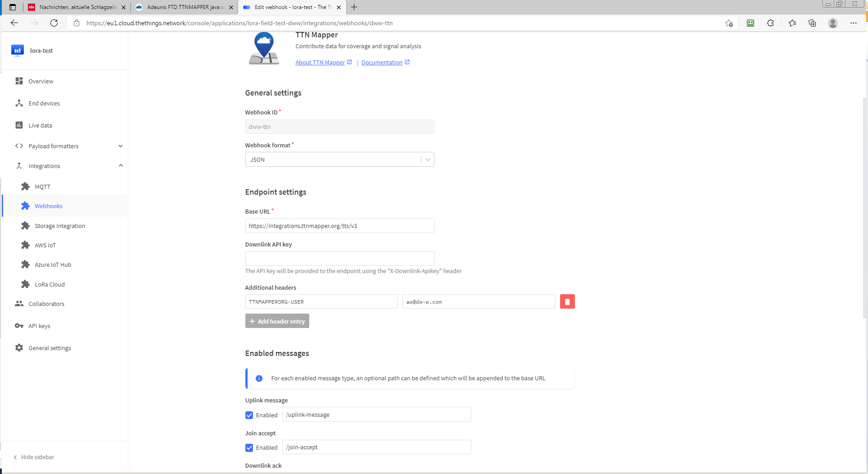Click the lora-test application icon
Screen dimensions: 868x474
(18, 50)
